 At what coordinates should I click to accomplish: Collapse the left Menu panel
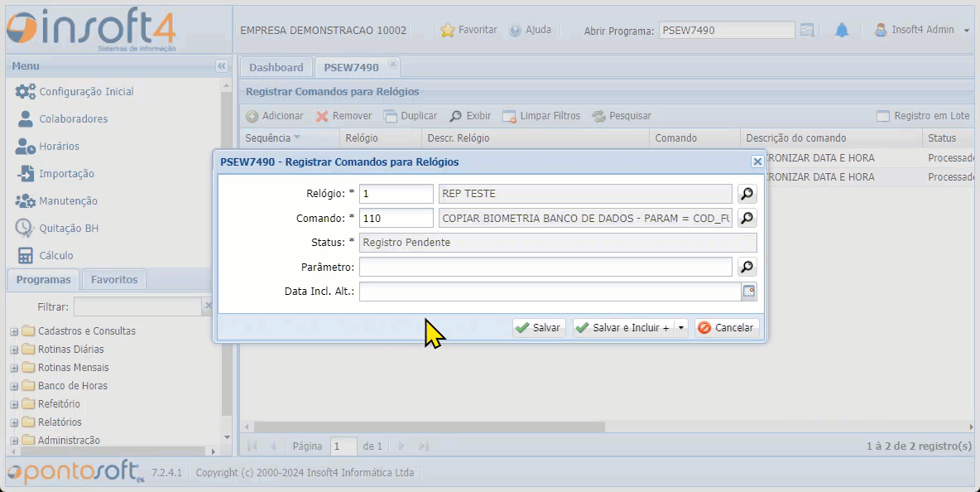(x=221, y=66)
